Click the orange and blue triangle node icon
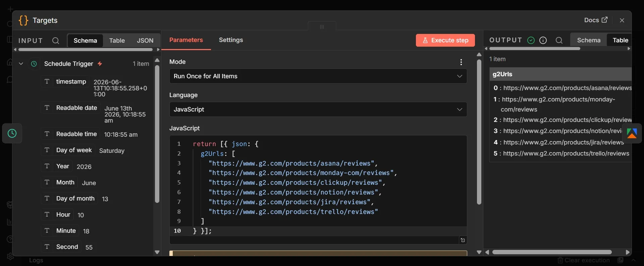The image size is (644, 266). click(632, 133)
